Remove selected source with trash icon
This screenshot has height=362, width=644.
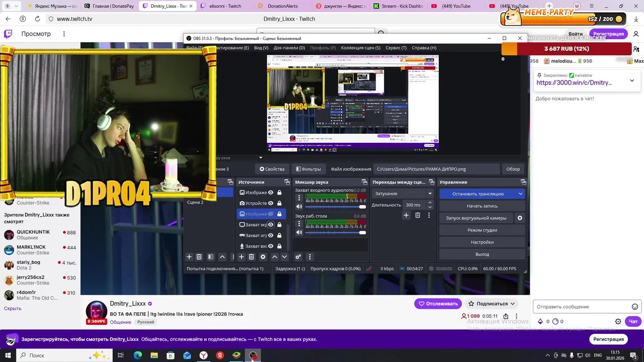[252, 257]
